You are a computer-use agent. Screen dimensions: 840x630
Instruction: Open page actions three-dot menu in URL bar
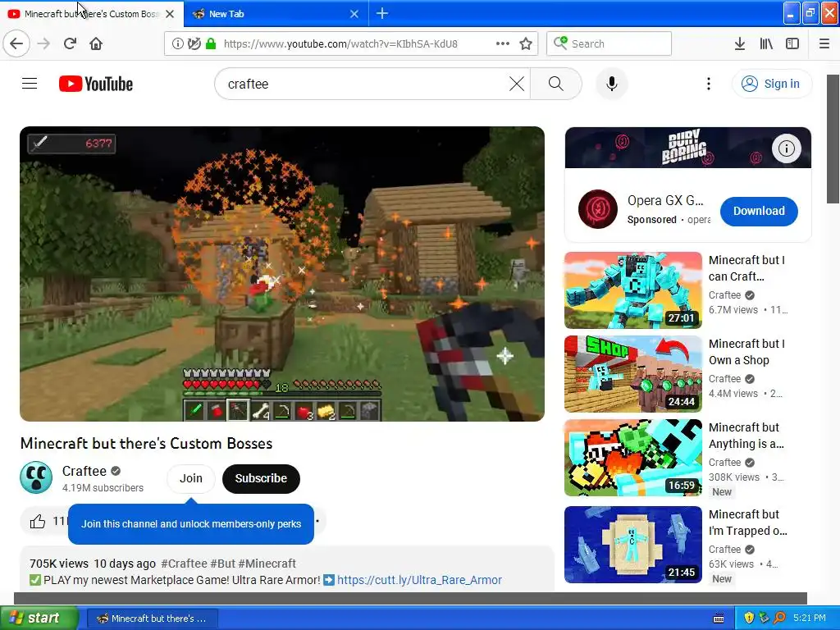pos(503,43)
